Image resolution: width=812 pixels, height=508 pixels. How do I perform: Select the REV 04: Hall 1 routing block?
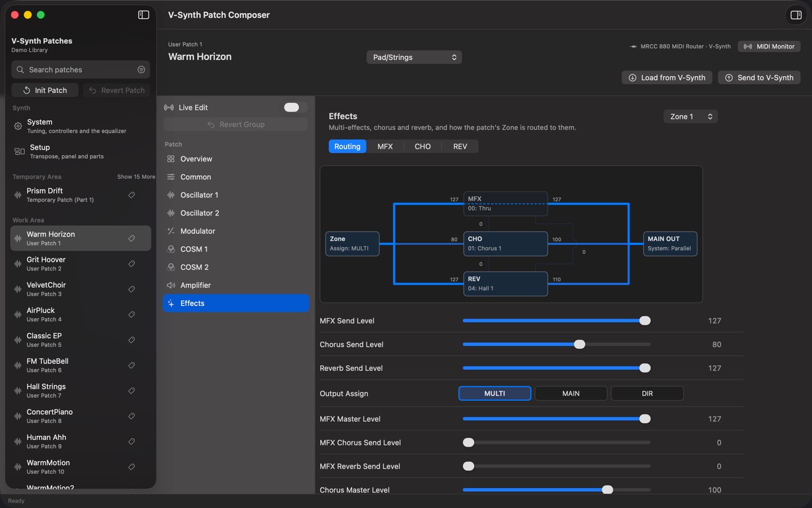point(505,284)
